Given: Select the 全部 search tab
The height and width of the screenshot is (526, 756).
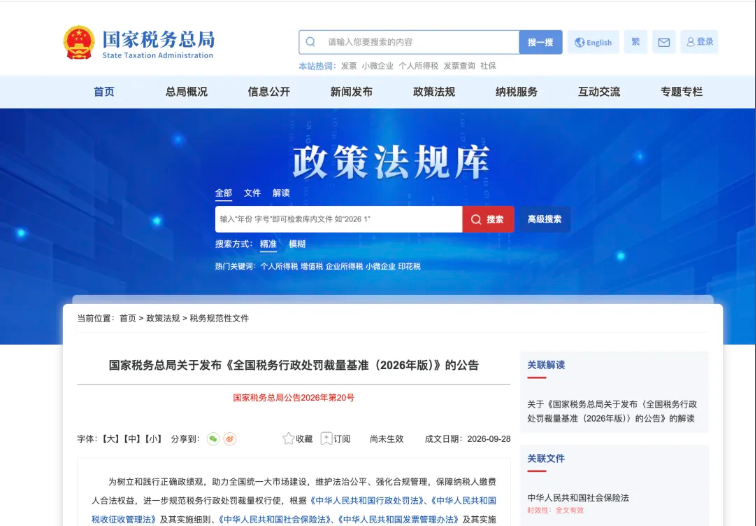Looking at the screenshot, I should point(223,193).
